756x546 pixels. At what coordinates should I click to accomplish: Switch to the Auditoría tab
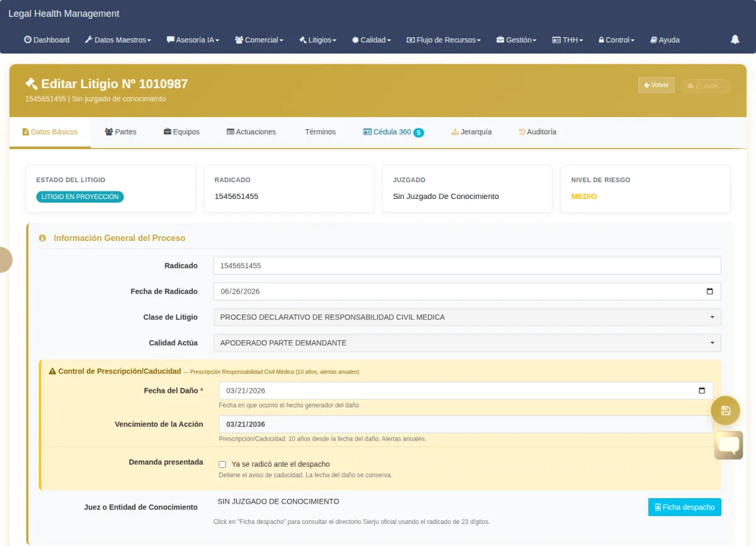pyautogui.click(x=537, y=132)
